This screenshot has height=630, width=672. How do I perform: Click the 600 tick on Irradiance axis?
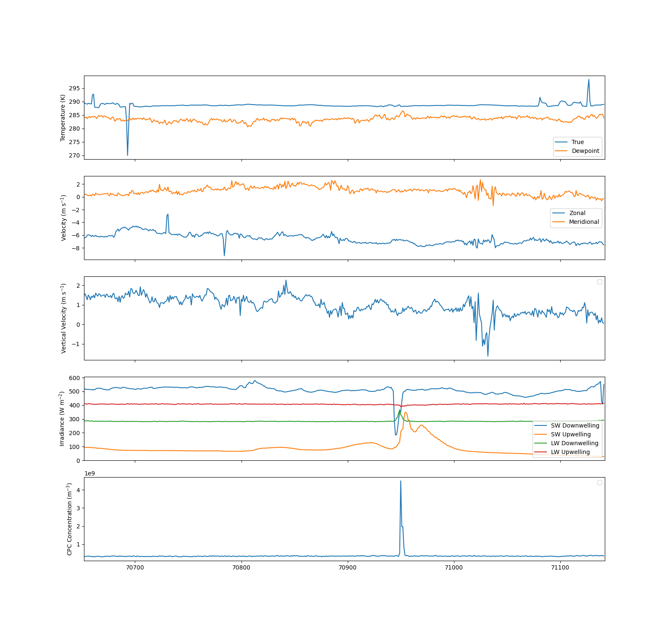pyautogui.click(x=74, y=378)
